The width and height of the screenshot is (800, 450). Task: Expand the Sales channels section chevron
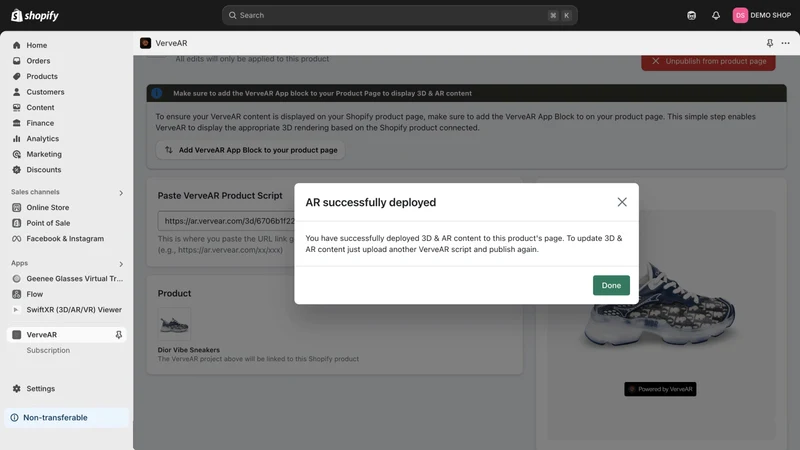[121, 193]
